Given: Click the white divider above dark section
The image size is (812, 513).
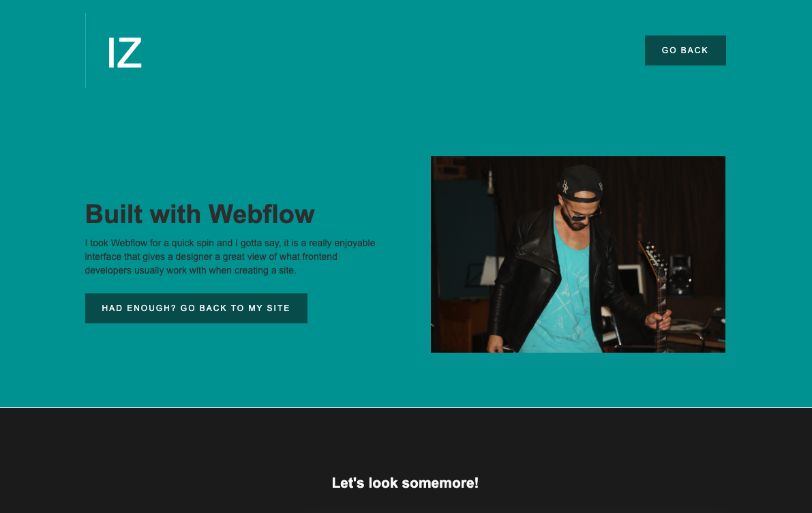Looking at the screenshot, I should (406, 407).
